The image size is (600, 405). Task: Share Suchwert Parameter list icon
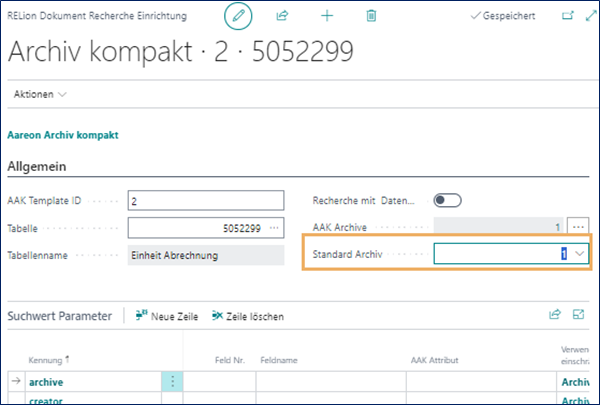[x=555, y=315]
